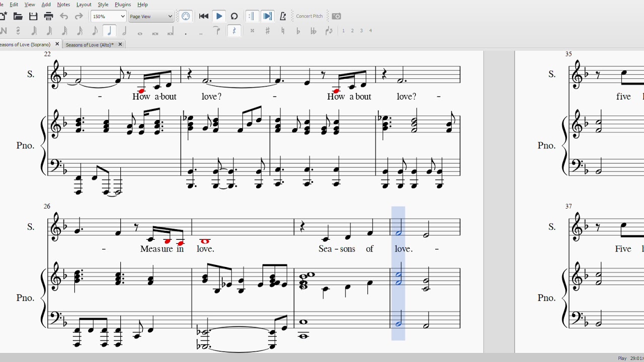This screenshot has height=362, width=644.
Task: Switch to Seasons of Love (Alto) tab
Action: 90,45
